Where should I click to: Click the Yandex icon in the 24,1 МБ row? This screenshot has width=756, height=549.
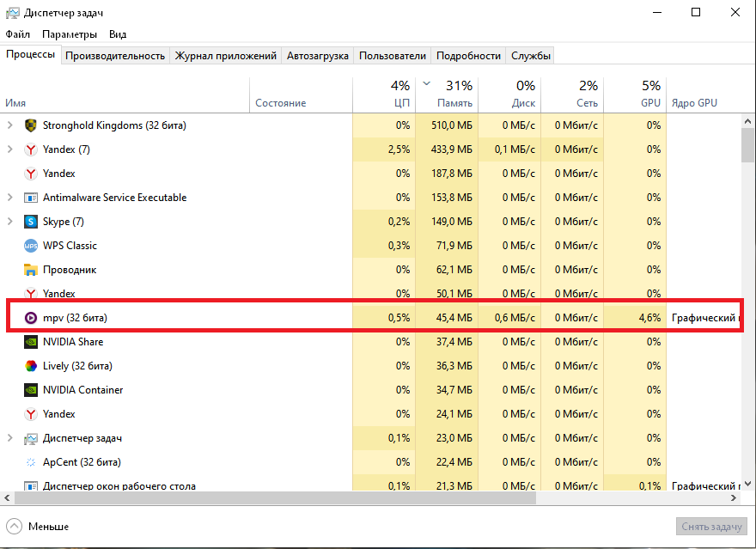[x=31, y=414]
